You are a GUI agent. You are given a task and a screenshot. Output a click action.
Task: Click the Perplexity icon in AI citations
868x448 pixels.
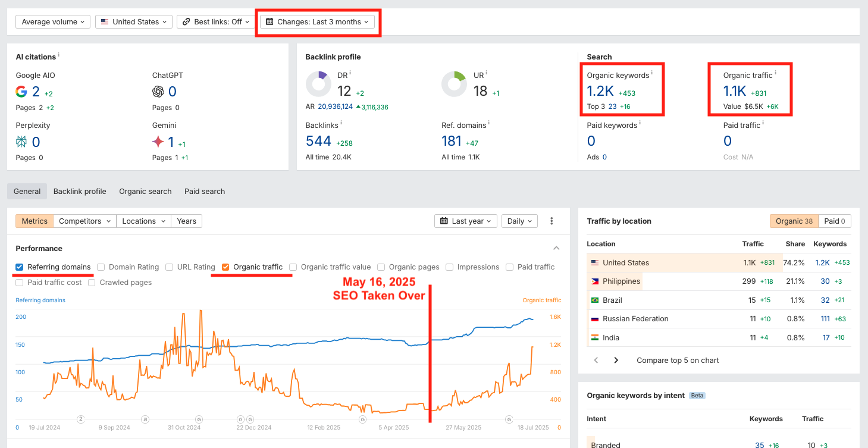21,142
